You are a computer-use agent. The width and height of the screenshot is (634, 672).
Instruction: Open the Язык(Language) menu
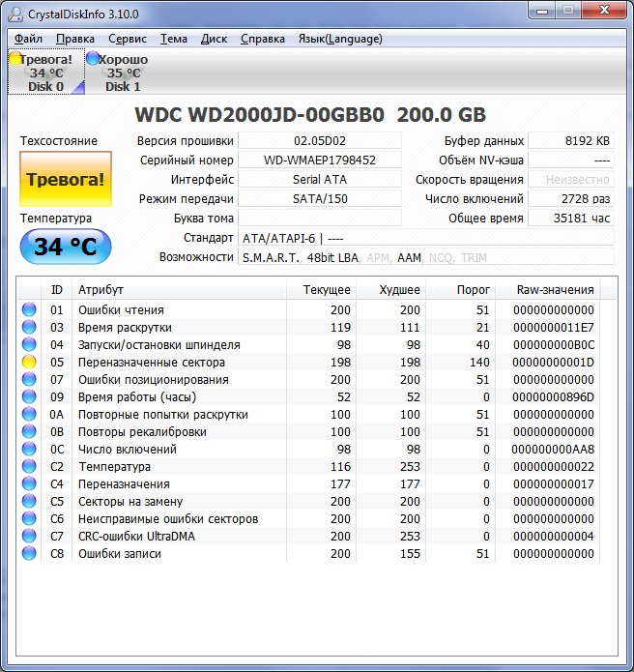pos(340,39)
